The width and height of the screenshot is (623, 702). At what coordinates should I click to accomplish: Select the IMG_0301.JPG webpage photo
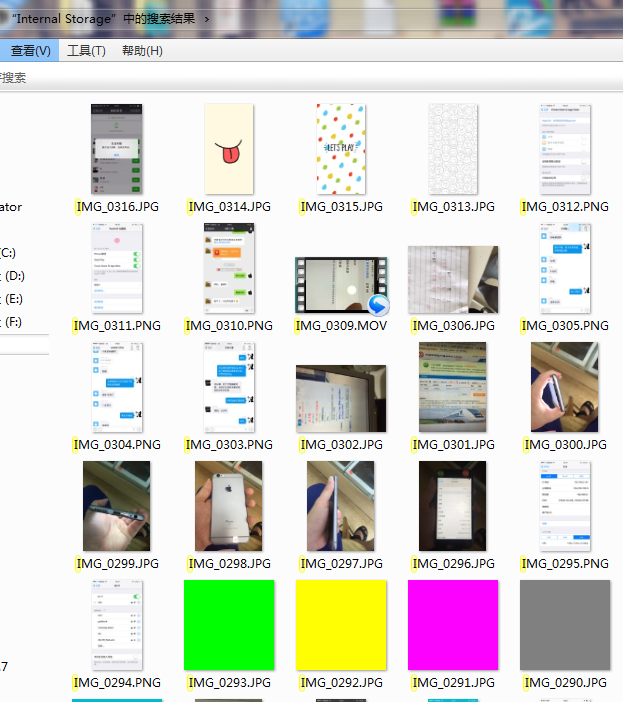pyautogui.click(x=452, y=387)
